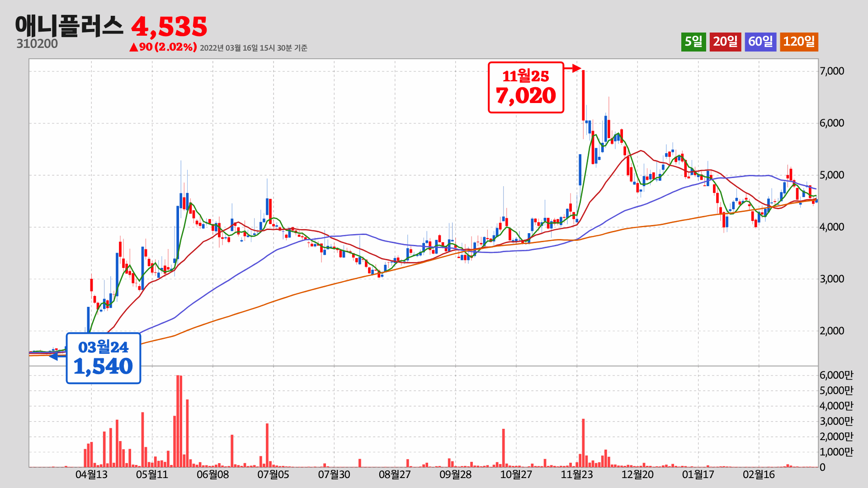Click the current price 4,535
This screenshot has width=868, height=488.
169,27
